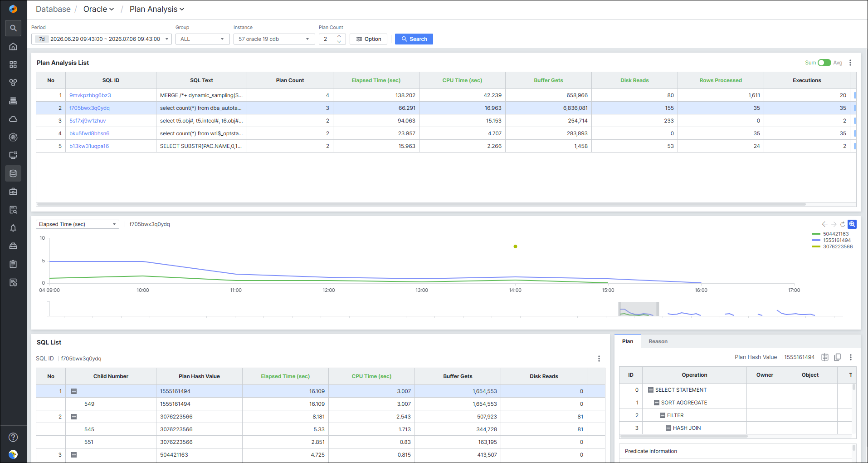Open help question mark icon

coord(13,437)
